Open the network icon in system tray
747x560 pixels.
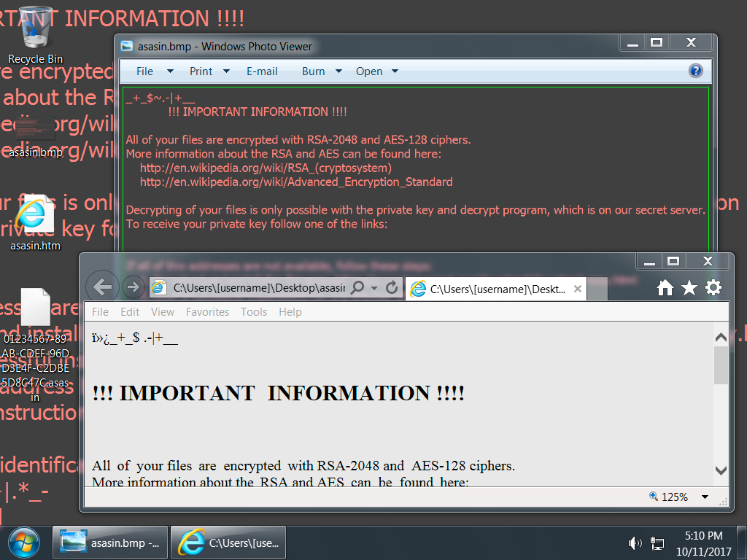657,542
